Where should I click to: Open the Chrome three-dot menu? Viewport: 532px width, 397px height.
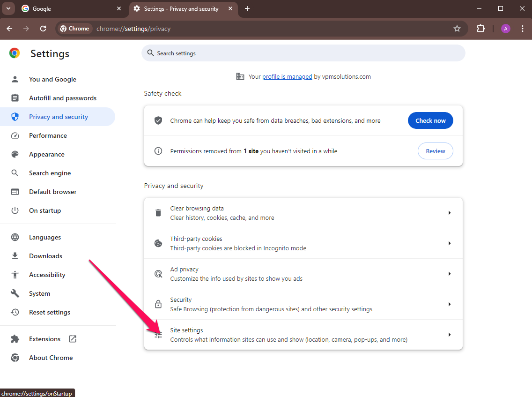pos(523,29)
